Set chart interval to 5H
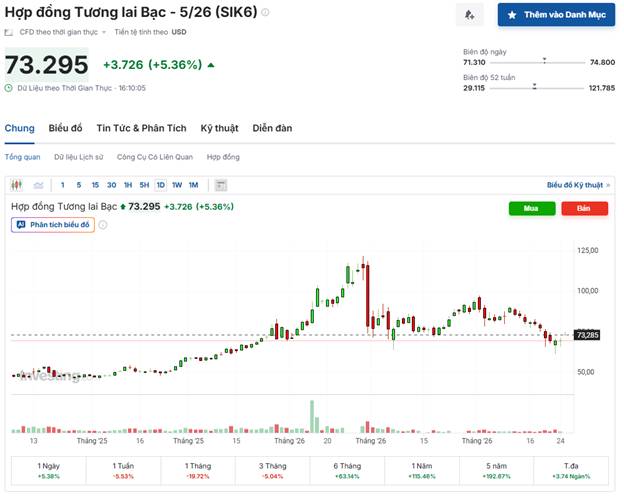This screenshot has height=500, width=624. pos(144,185)
